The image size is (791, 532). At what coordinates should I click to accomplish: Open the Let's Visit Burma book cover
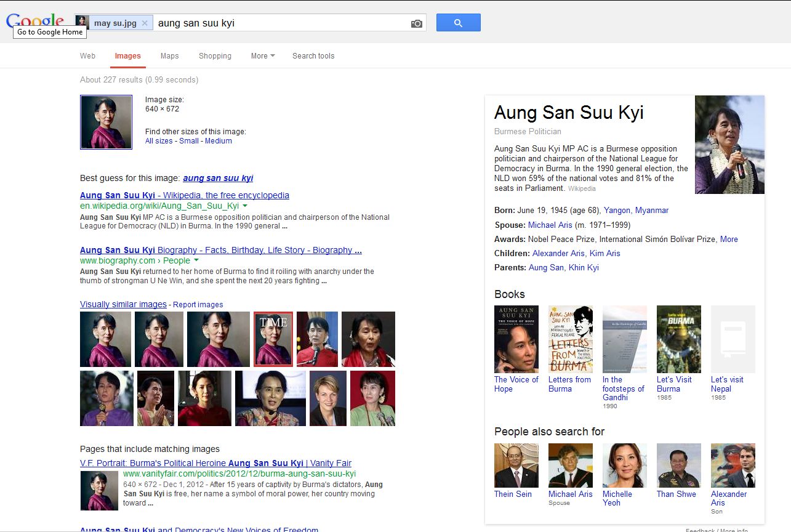coord(679,339)
